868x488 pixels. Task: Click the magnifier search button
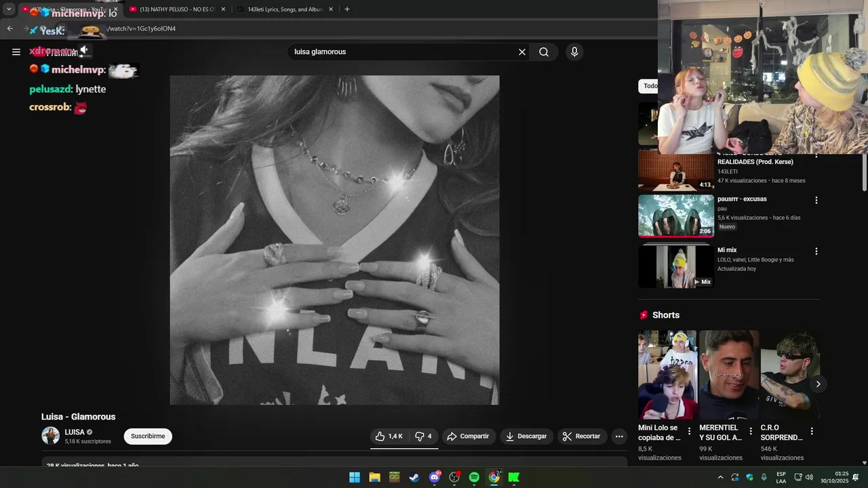[x=544, y=52]
